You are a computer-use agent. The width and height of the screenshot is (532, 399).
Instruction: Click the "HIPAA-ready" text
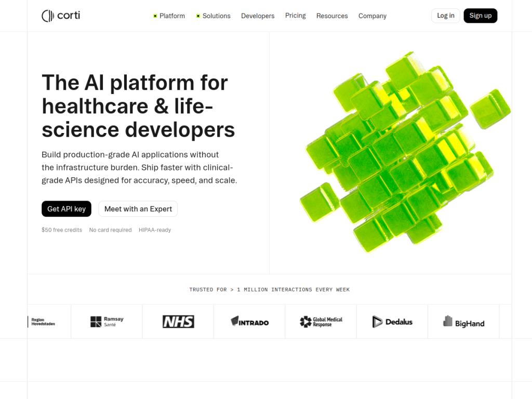[x=155, y=230]
